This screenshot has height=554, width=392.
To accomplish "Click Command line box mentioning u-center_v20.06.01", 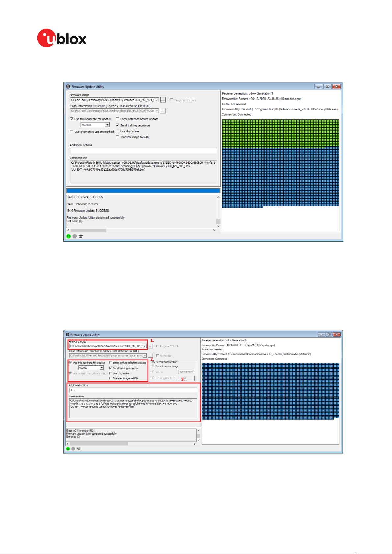I will (x=143, y=172).
